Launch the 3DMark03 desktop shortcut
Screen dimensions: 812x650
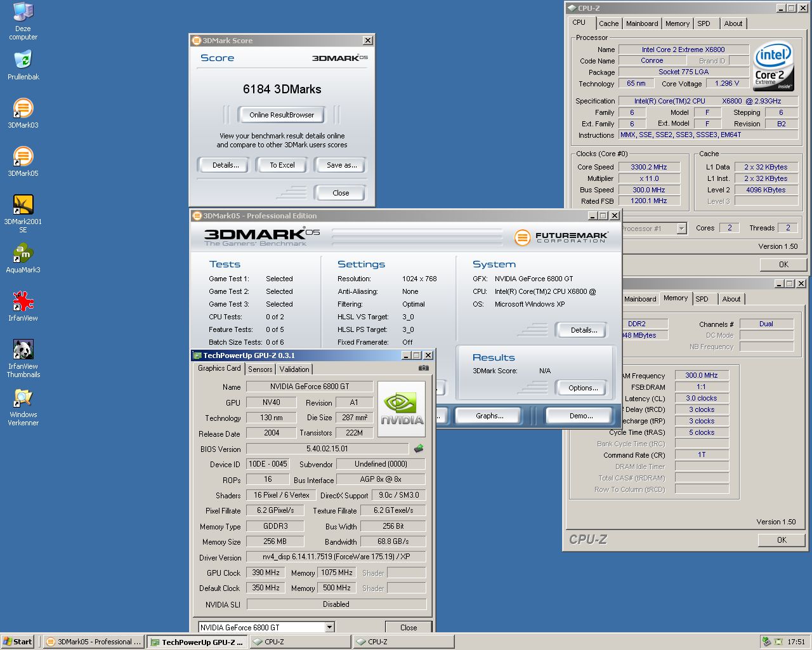(x=23, y=114)
